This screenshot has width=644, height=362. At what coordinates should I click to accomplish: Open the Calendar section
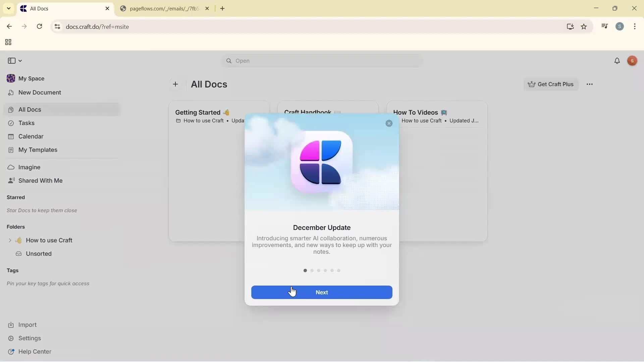[x=31, y=136]
